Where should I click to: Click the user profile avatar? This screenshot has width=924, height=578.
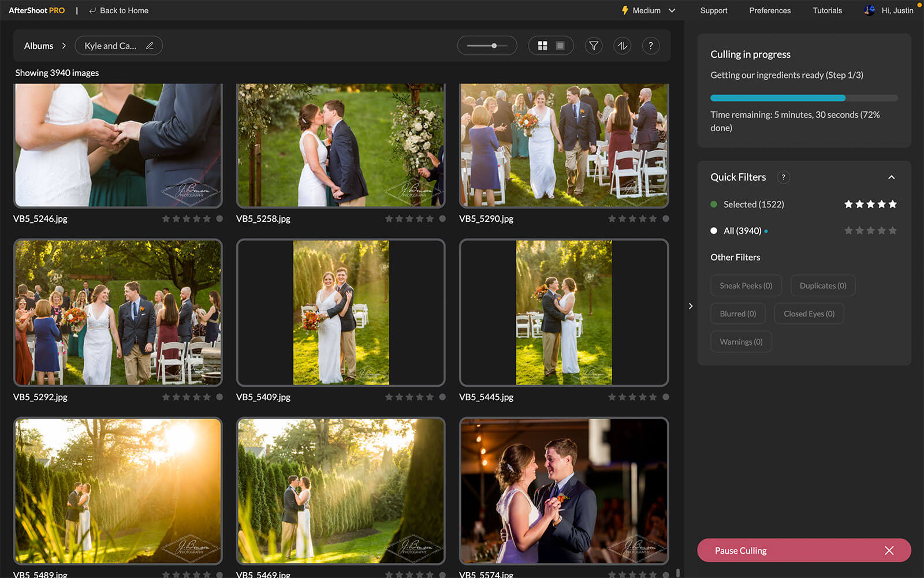[x=869, y=10]
